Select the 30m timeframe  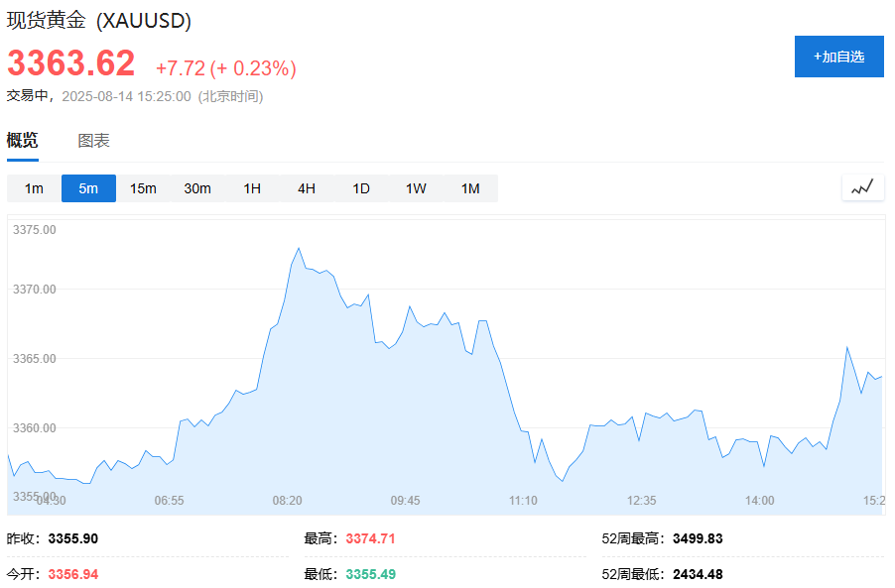197,188
